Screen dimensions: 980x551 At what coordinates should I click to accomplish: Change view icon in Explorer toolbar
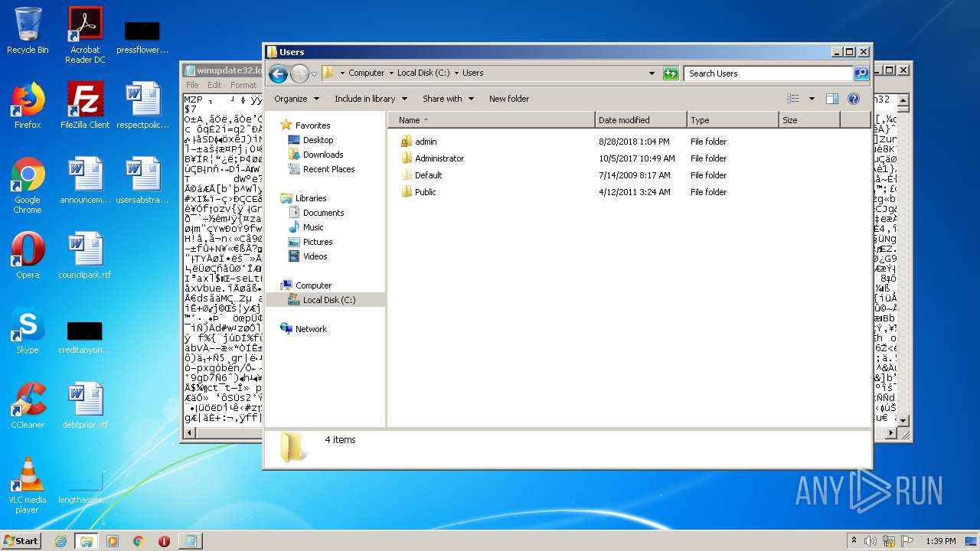(x=793, y=99)
